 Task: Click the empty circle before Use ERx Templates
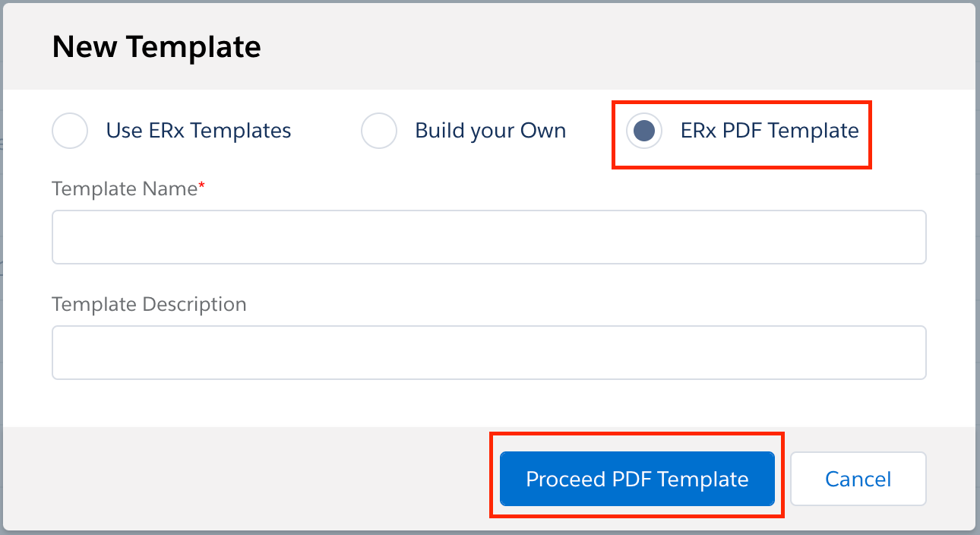[x=70, y=131]
